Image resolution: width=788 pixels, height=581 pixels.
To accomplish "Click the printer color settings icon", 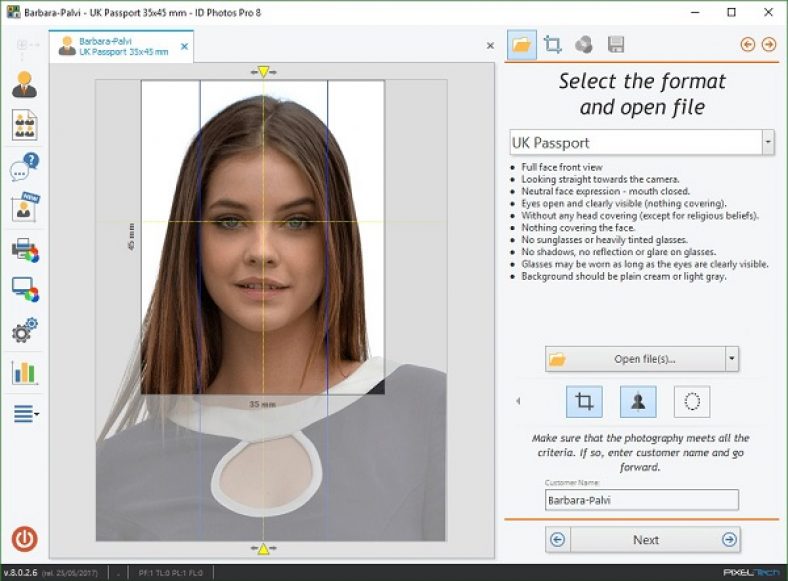I will pos(24,249).
